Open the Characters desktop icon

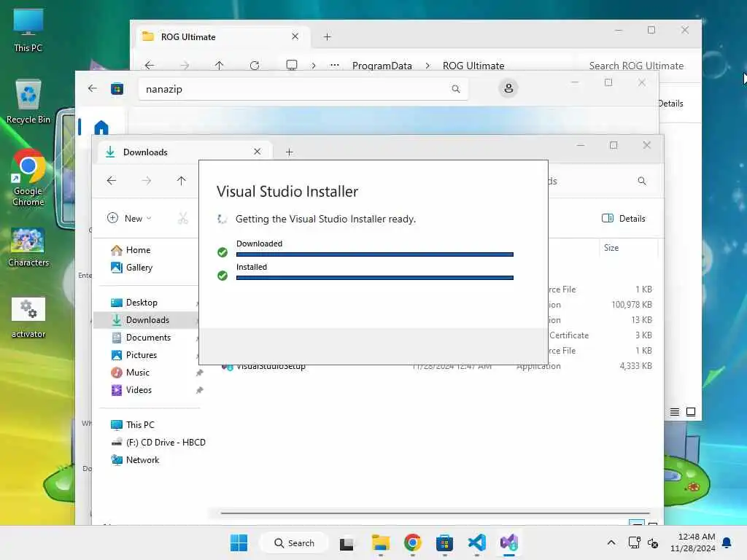28,246
